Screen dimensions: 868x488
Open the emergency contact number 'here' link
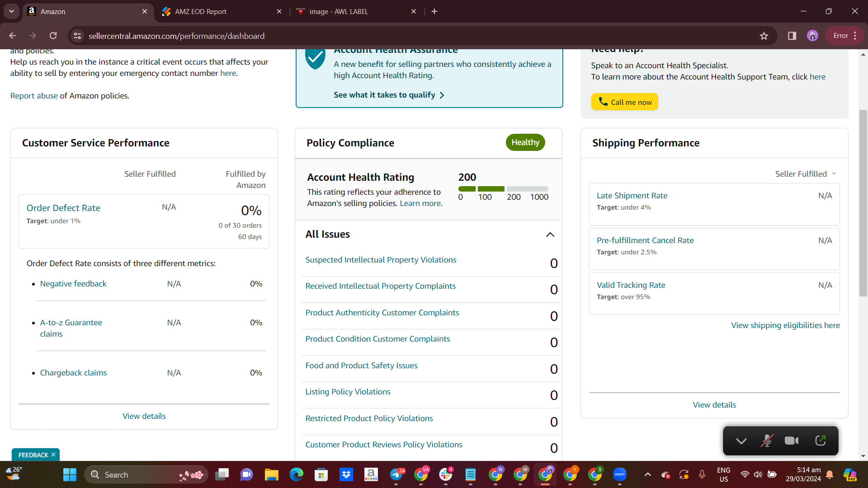(228, 73)
